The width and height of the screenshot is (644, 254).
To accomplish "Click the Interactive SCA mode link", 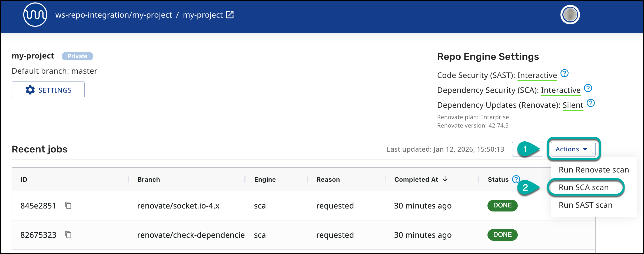I will (560, 90).
